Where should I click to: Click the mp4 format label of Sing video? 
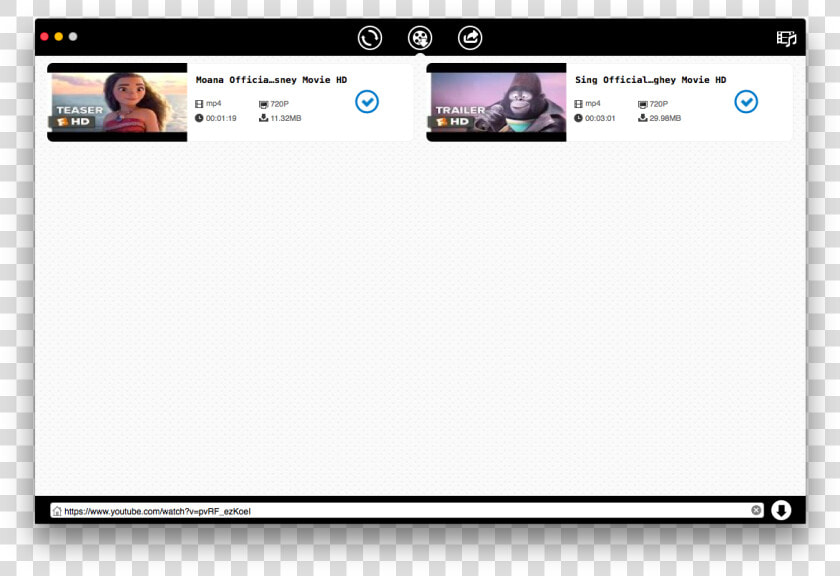[x=593, y=103]
